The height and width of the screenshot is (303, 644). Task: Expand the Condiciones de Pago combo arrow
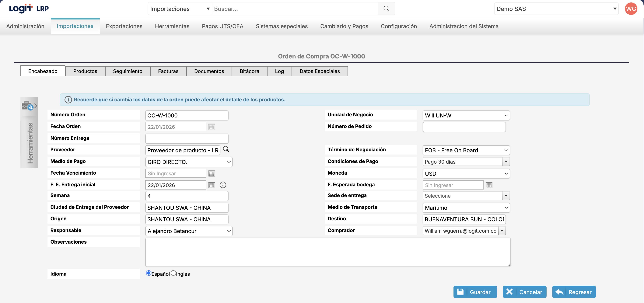pyautogui.click(x=506, y=162)
